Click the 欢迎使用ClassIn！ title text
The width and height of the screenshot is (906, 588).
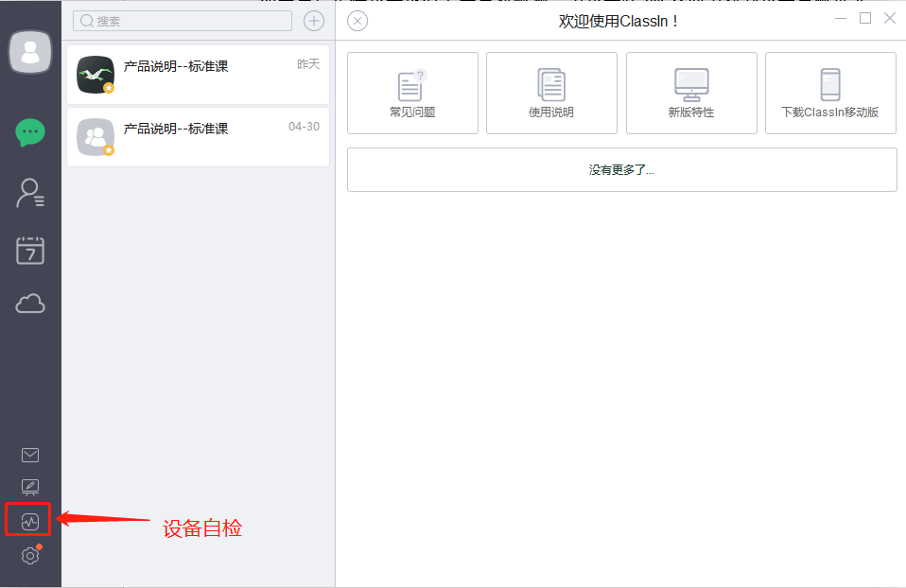click(619, 22)
